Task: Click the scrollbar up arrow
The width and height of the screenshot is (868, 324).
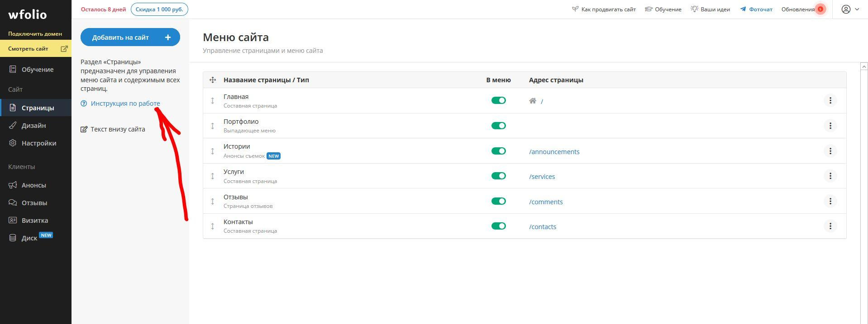Action: pos(863,66)
